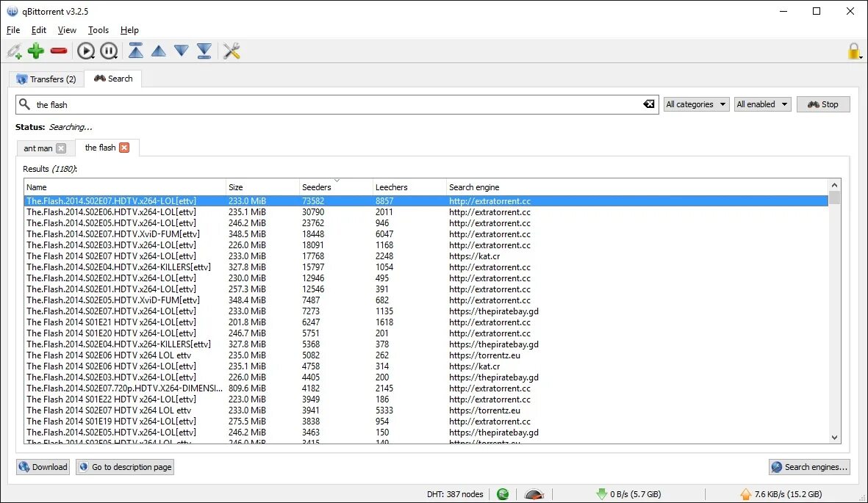Click the 6047 leechers value
The width and height of the screenshot is (868, 503).
384,234
